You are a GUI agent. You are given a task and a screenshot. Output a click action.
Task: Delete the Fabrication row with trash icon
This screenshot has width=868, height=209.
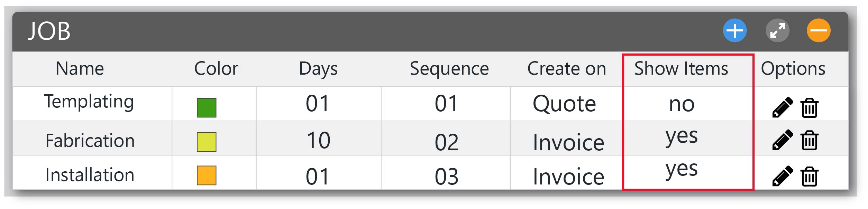[809, 140]
